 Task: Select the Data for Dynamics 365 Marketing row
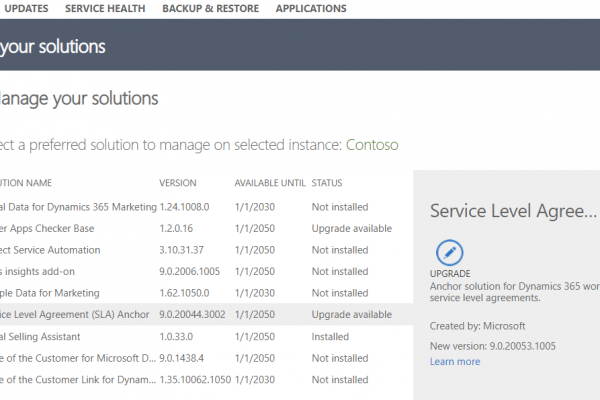coord(207,207)
